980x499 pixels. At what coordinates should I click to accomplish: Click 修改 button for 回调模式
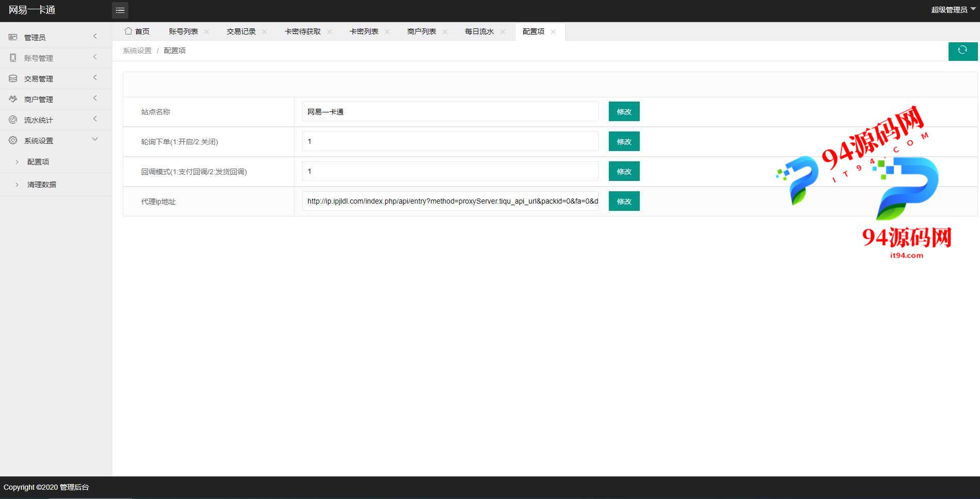coord(624,171)
